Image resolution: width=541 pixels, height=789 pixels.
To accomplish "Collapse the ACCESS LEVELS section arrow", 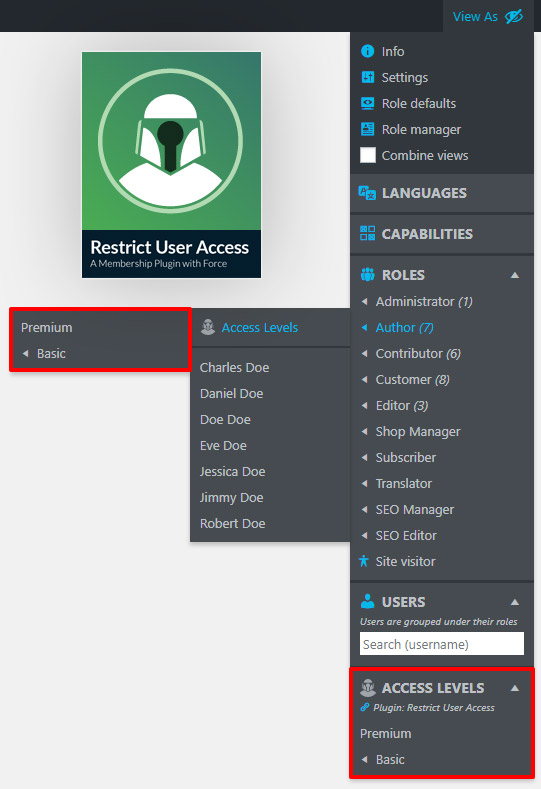I will coord(515,688).
